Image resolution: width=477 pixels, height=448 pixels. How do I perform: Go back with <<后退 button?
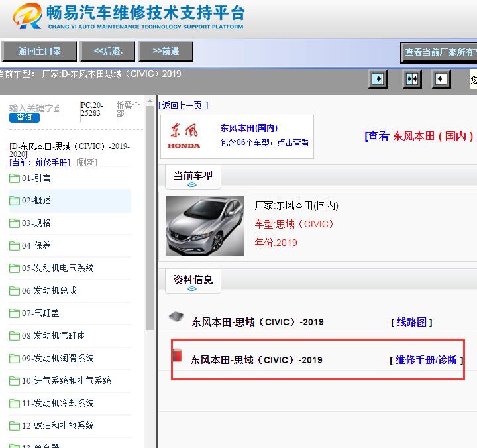pyautogui.click(x=107, y=52)
